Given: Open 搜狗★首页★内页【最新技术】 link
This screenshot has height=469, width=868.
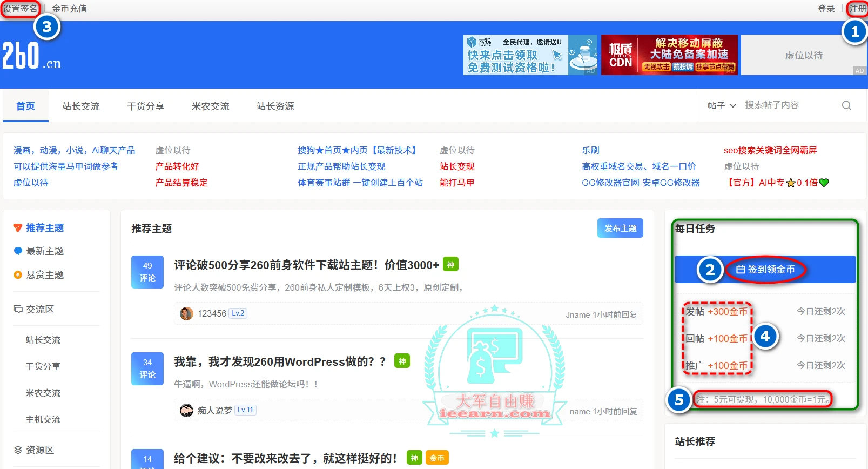Looking at the screenshot, I should 359,150.
